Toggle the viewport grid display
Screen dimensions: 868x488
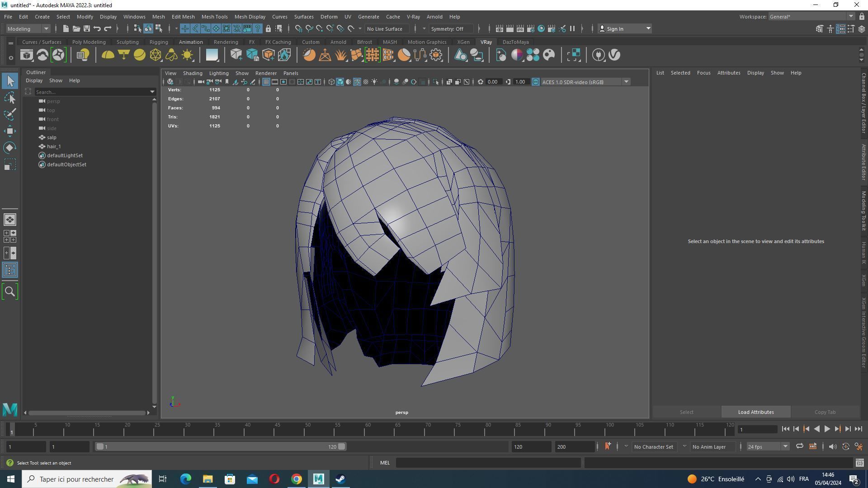click(266, 82)
